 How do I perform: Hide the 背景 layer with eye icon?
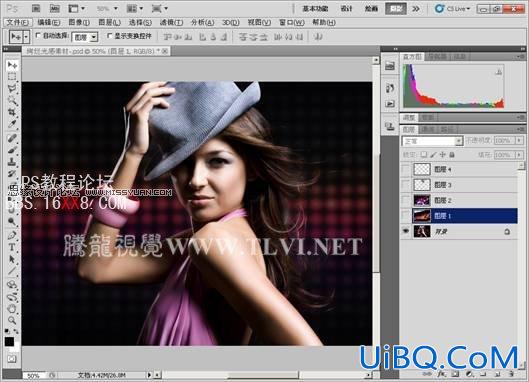(x=406, y=231)
